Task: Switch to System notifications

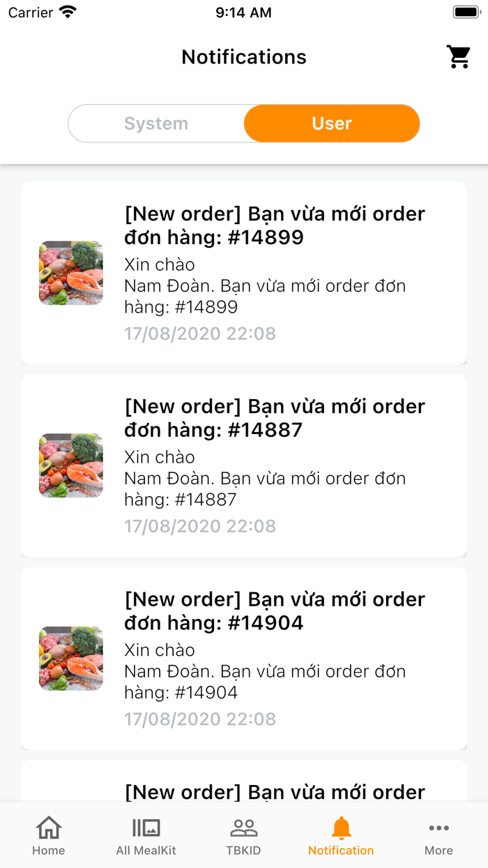Action: (x=156, y=124)
